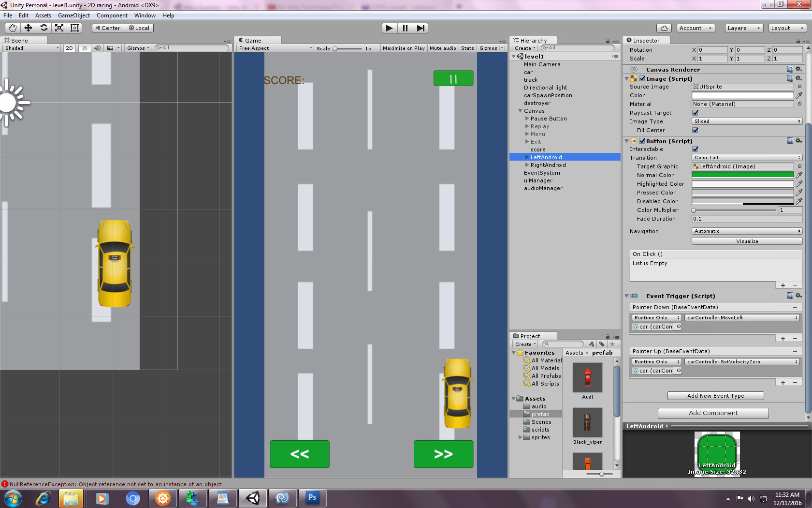This screenshot has height=508, width=812.
Task: Open Unity in Windows taskbar
Action: click(253, 498)
